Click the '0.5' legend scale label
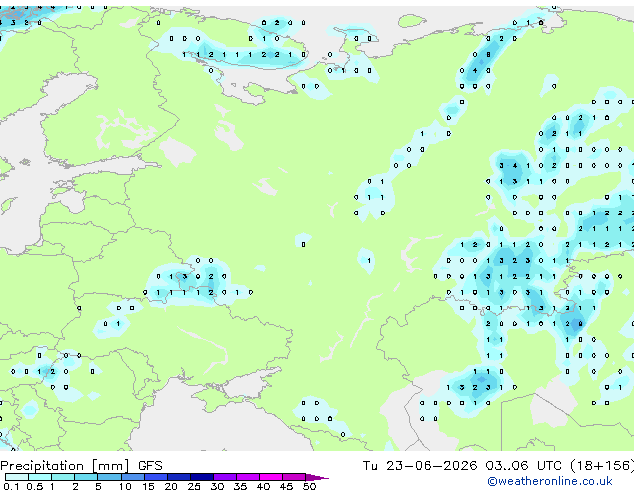634x490 pixels. point(35,486)
